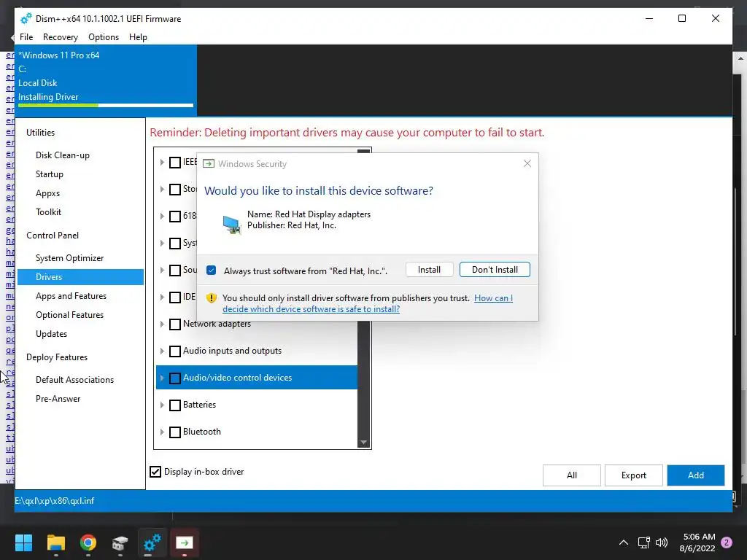
Task: Expand the Batteries tree node
Action: tap(162, 405)
